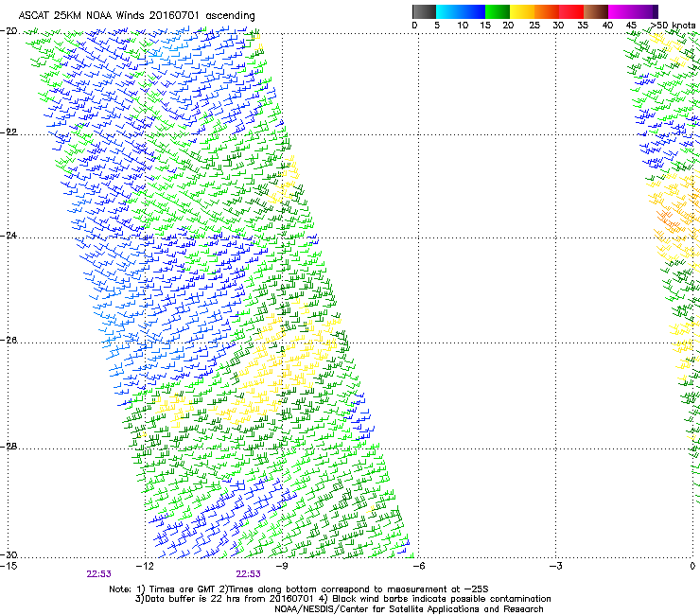
Task: Click the NOAA/NESDIS credit line
Action: tap(409, 609)
